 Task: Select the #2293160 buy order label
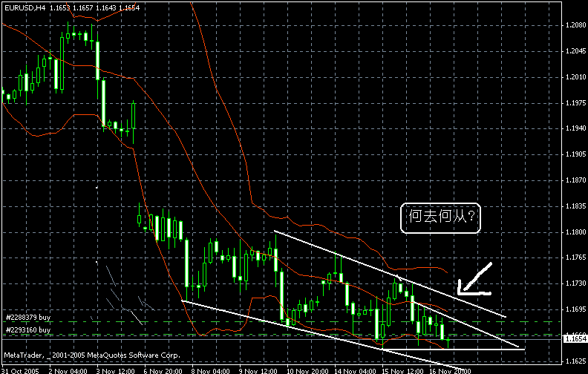pos(28,330)
